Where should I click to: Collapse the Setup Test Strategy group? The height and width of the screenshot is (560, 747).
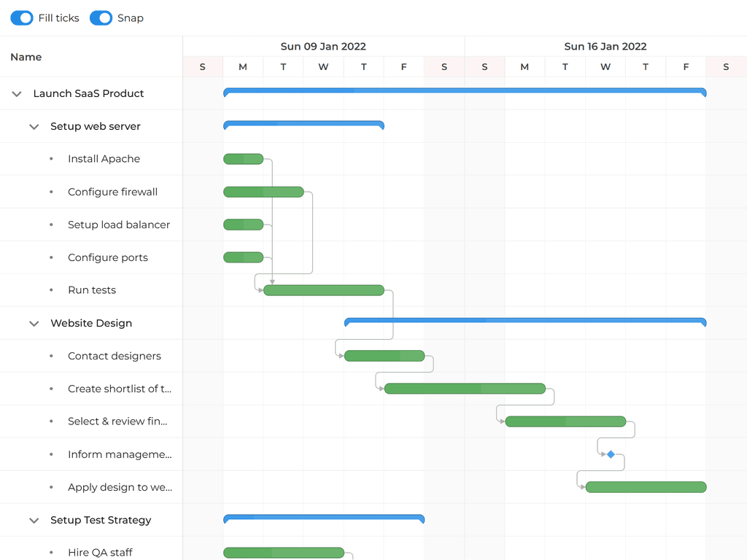tap(34, 520)
